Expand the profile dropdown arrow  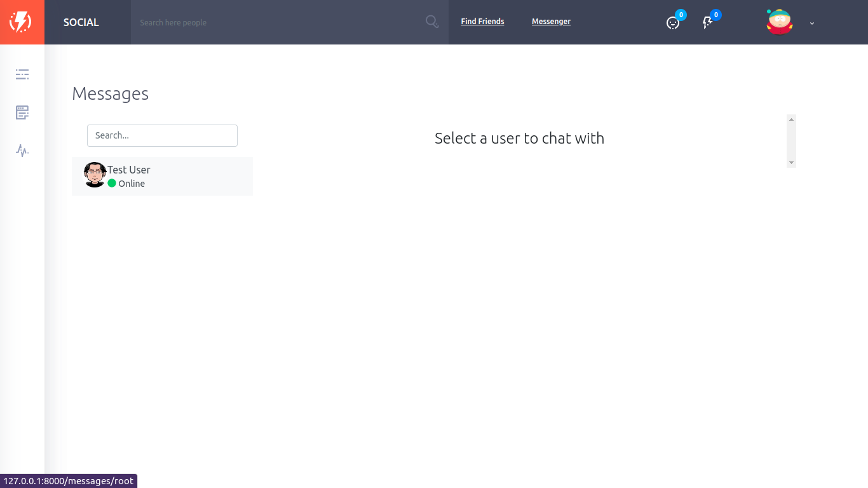pos(812,23)
